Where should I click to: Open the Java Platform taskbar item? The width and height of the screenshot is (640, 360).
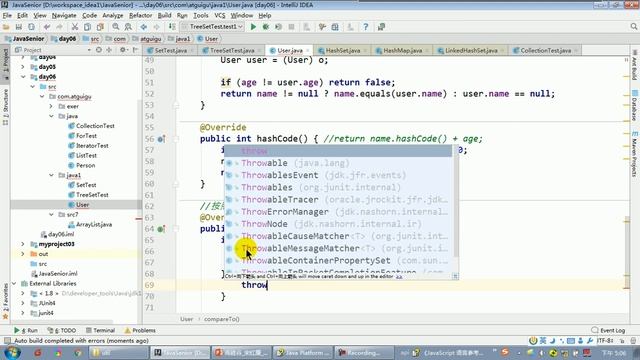coord(303,352)
